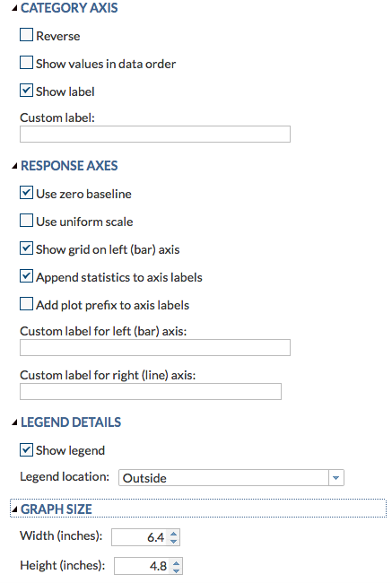Open the Legend location dropdown
Image resolution: width=392 pixels, height=583 pixels.
[x=231, y=478]
